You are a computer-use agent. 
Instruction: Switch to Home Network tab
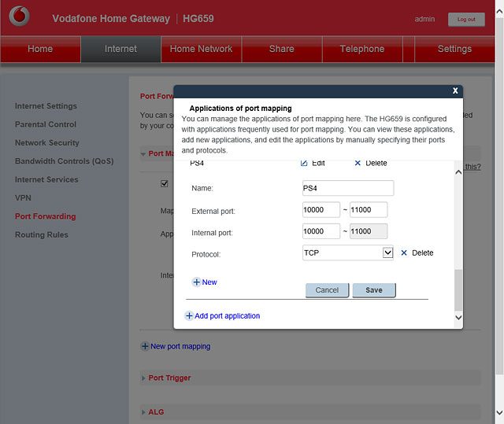pos(202,49)
